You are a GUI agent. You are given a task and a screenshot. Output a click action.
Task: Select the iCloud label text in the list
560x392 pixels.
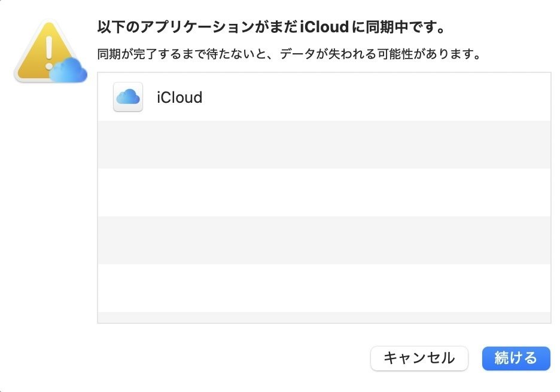click(x=179, y=97)
